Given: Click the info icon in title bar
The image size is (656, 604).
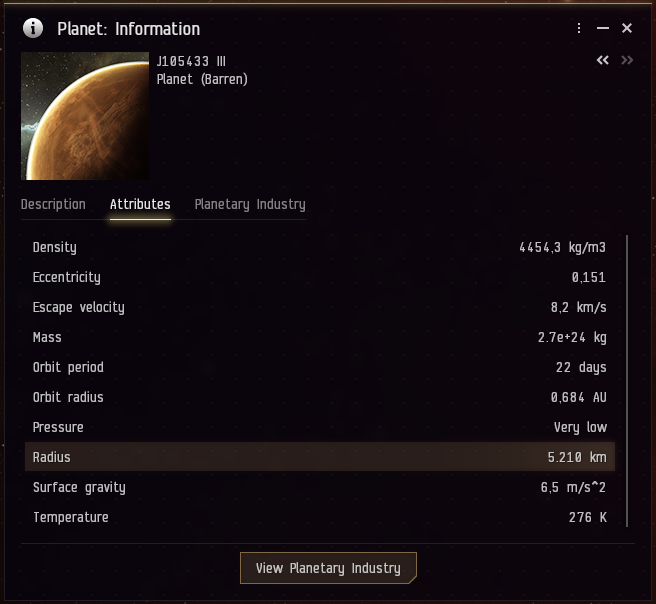Looking at the screenshot, I should [33, 28].
